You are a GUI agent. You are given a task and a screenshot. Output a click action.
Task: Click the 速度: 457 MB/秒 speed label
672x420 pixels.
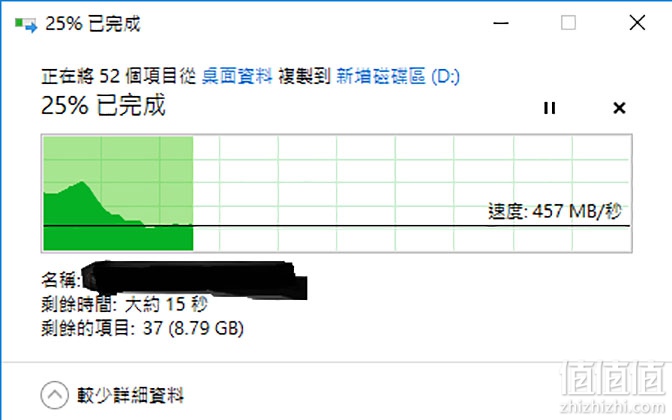click(x=555, y=211)
